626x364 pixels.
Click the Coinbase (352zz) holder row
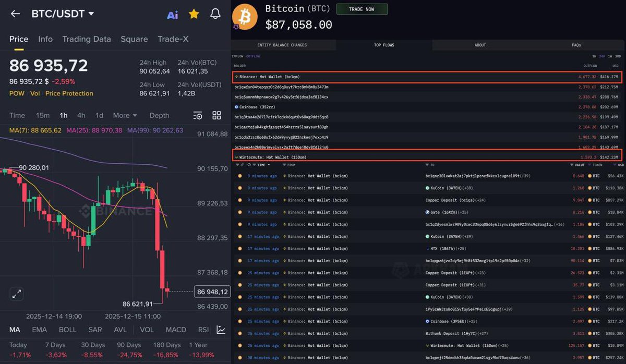[x=426, y=107]
